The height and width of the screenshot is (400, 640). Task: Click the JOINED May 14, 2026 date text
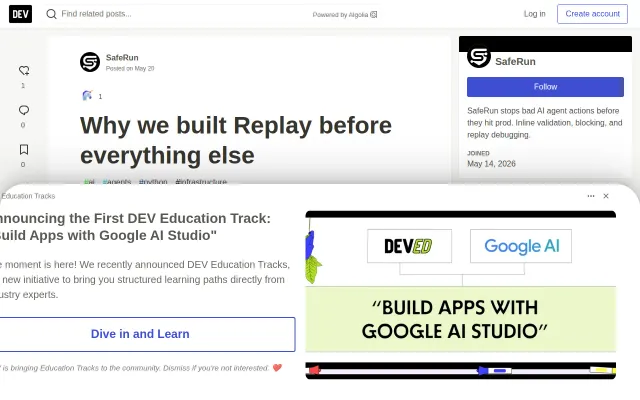(491, 164)
